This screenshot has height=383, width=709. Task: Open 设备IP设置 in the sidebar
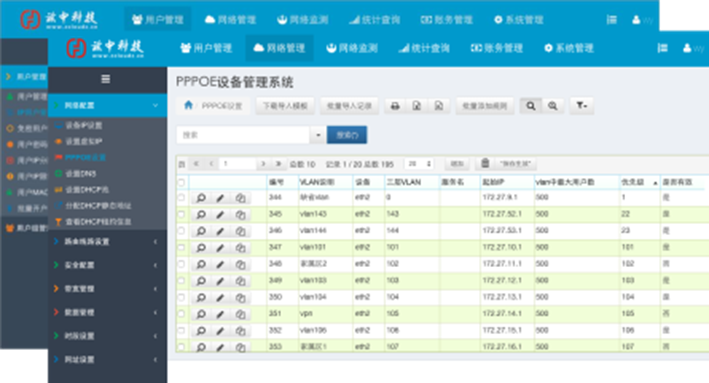click(x=84, y=125)
